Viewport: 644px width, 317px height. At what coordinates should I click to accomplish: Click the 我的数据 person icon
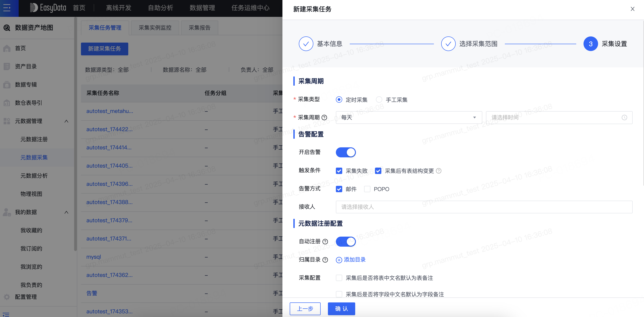[7, 212]
